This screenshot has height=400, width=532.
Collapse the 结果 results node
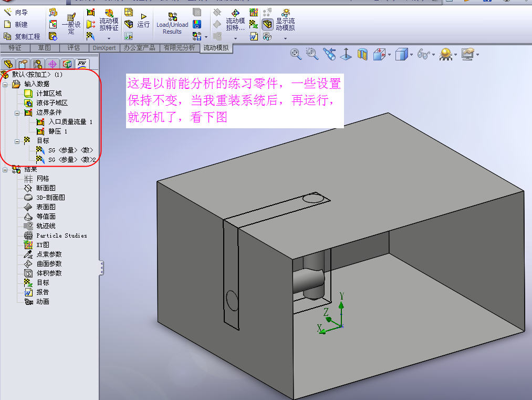(x=5, y=169)
